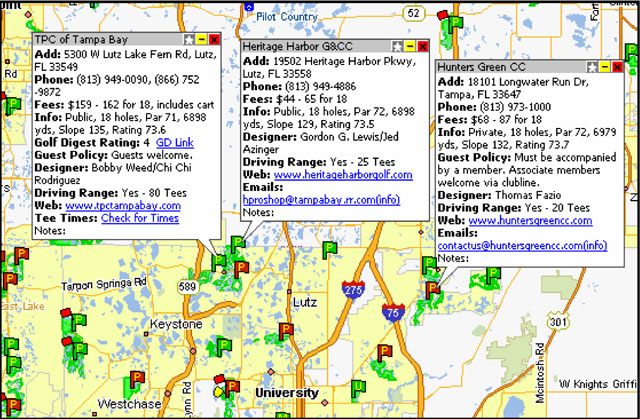The width and height of the screenshot is (640, 419).
Task: Select the red flag just above Westchase label
Action: click(137, 379)
